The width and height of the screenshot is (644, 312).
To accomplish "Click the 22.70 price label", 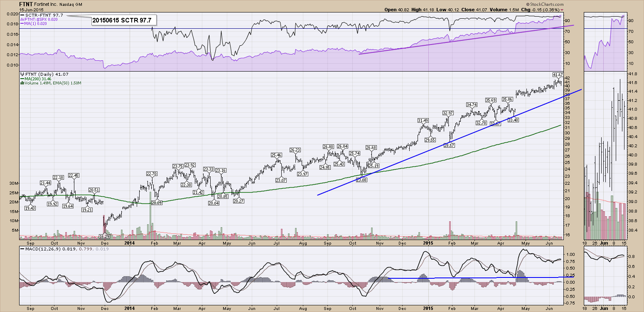I will click(x=152, y=174).
